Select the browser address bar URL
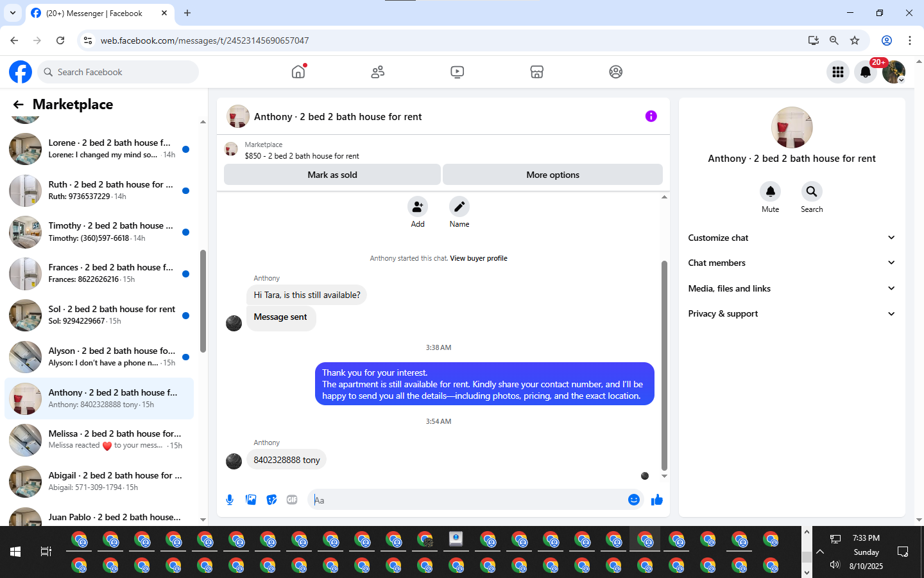Screen dimensions: 924x578 coord(205,40)
